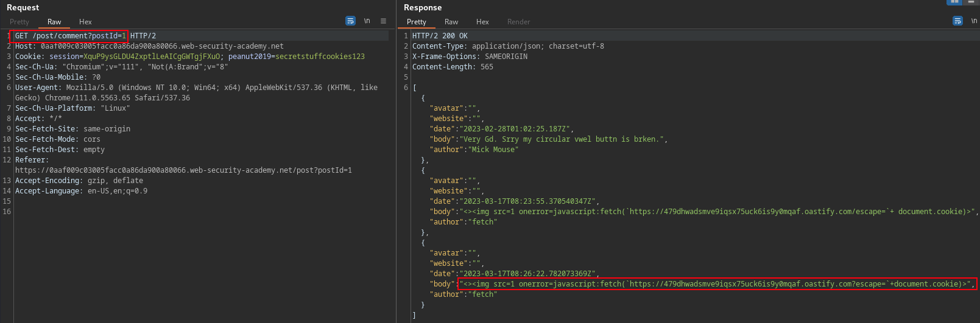The height and width of the screenshot is (323, 980).
Task: Click the Request panel title
Action: point(23,7)
